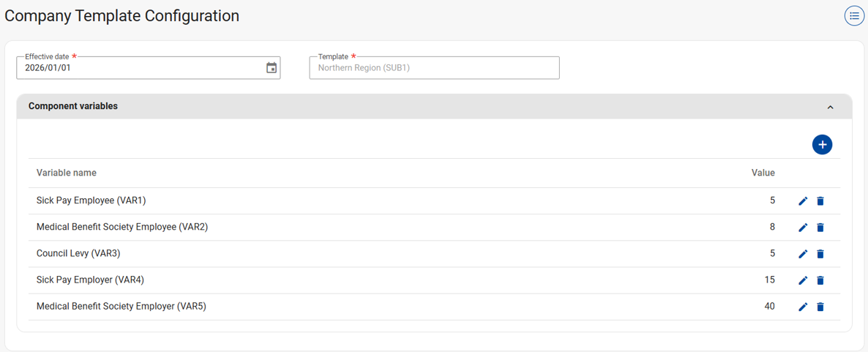Edit Sick Pay Employer (VAR4) variable
Screen dimensions: 868x352
coord(803,280)
